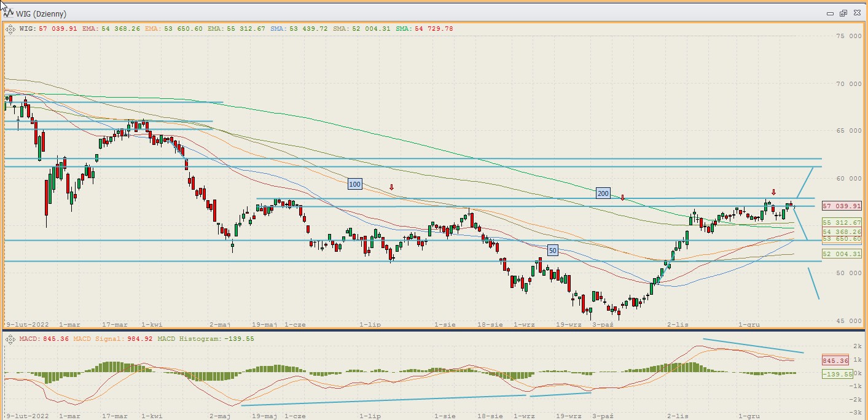Click the move handle icon of the WIG price pane
This screenshot has width=868, height=420.
(10, 28)
